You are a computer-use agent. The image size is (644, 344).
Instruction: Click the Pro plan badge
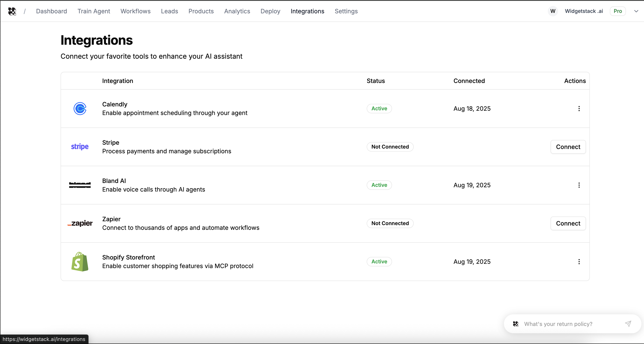pos(618,11)
